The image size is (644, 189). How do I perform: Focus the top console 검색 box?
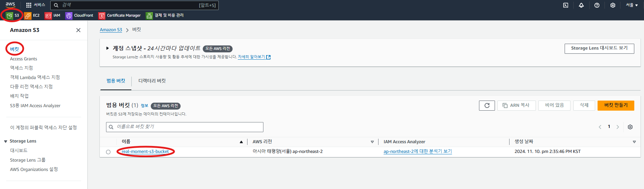[134, 5]
